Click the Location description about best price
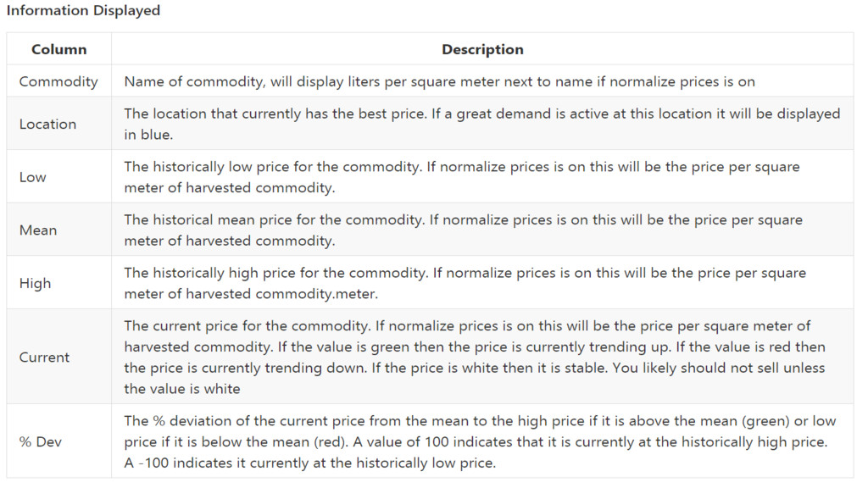The image size is (868, 488). (339, 114)
